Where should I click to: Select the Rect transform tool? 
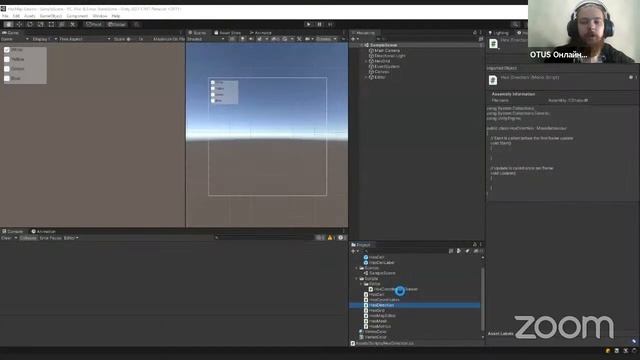[x=51, y=24]
